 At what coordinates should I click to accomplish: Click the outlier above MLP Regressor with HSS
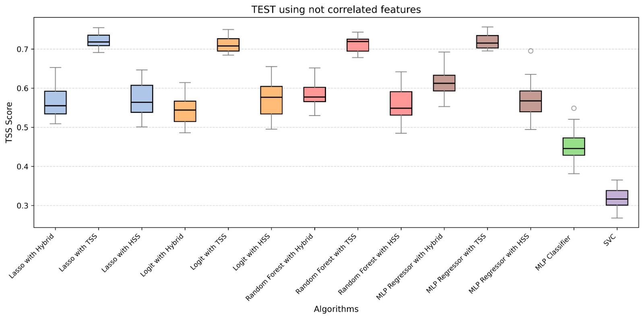(x=530, y=51)
